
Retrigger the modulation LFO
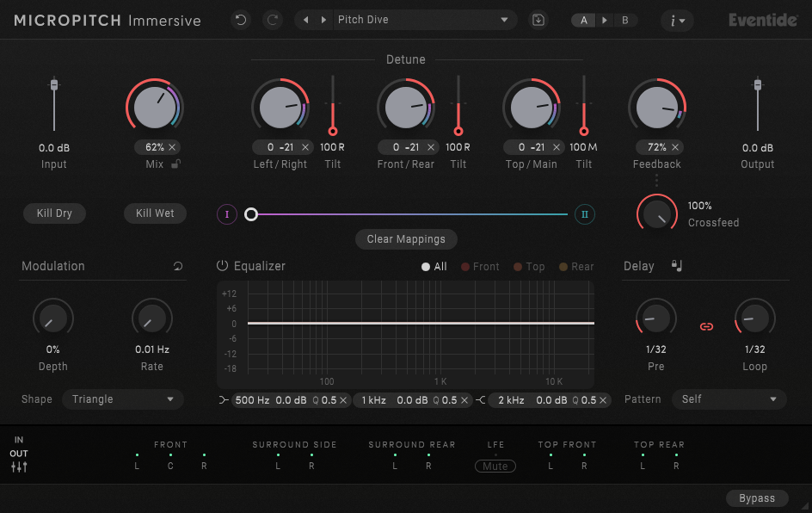coord(177,266)
